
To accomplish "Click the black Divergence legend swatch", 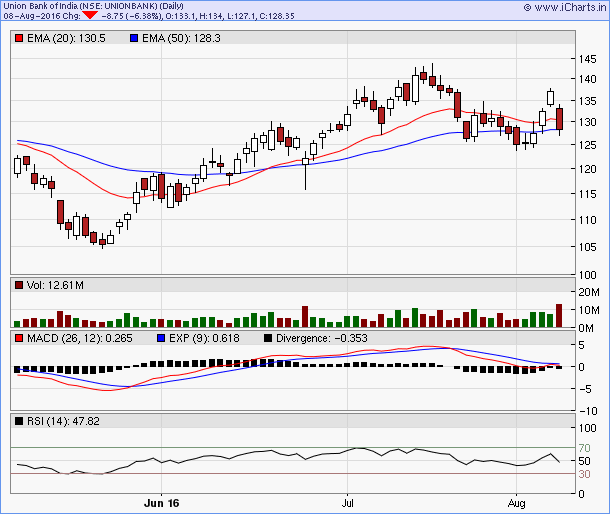I will (268, 338).
